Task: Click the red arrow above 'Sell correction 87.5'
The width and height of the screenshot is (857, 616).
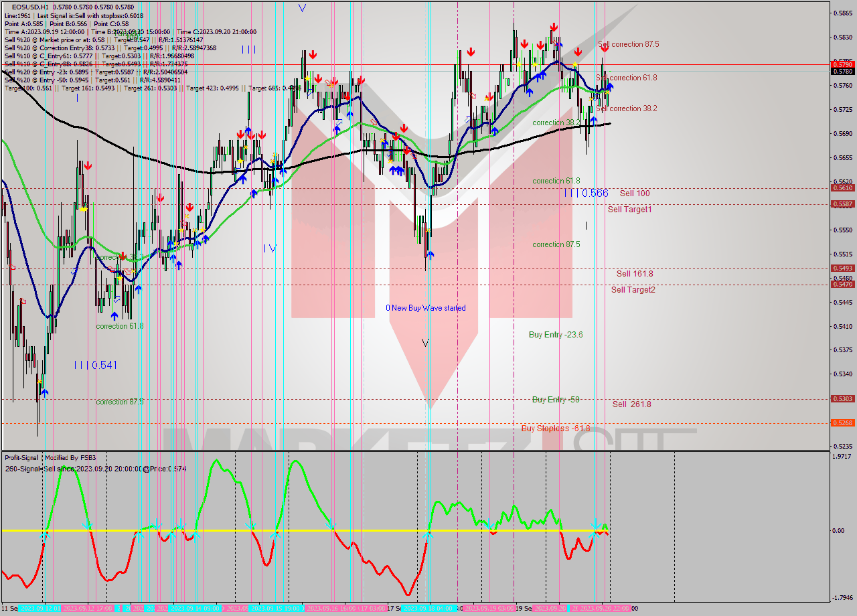Action: click(x=605, y=48)
